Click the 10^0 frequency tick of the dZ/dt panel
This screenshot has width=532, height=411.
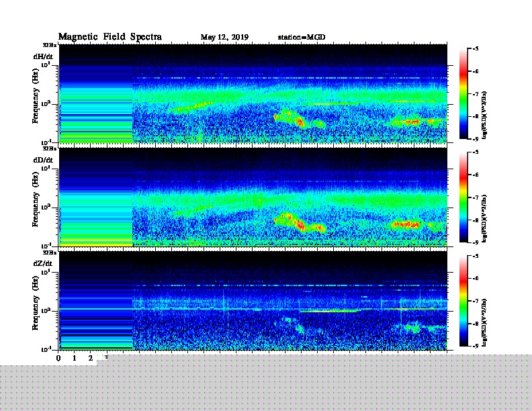[x=46, y=311]
